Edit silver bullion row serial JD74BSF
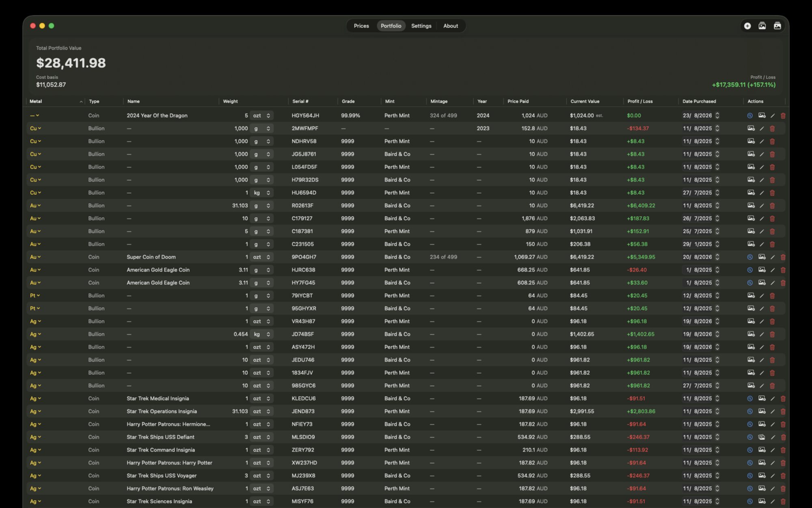812x508 pixels. coord(762,334)
